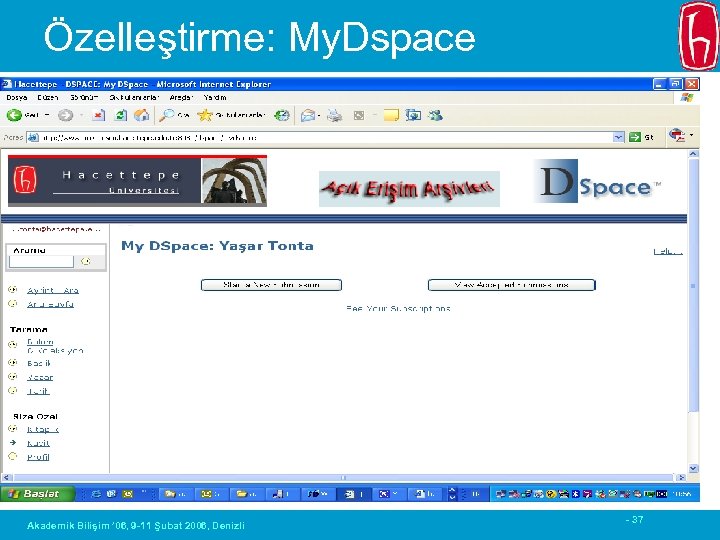
Task: Click the Stop loading icon with red X
Action: [98, 115]
